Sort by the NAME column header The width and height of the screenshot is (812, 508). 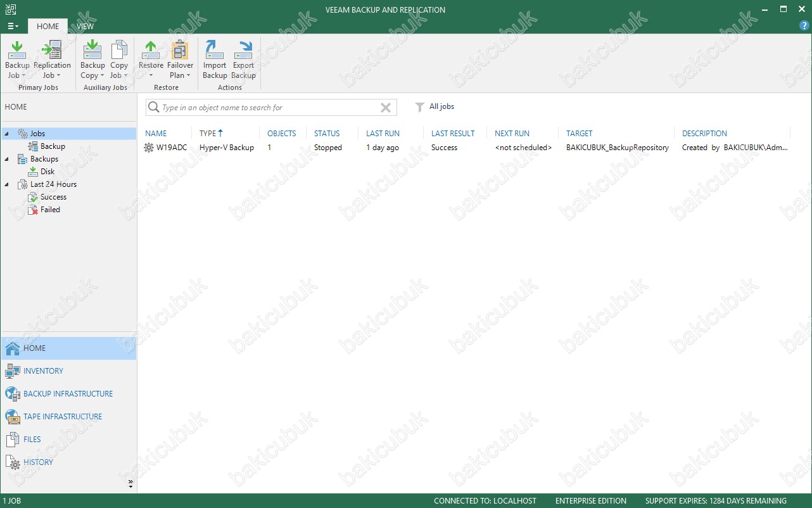[156, 134]
